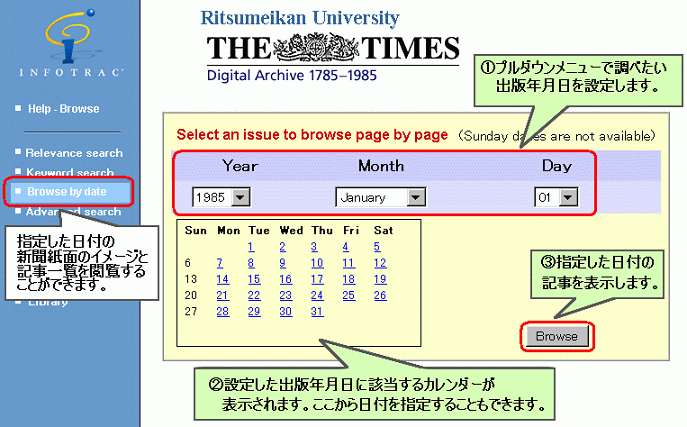Open the Help - Browse link
Image resolution: width=687 pixels, height=427 pixels.
click(x=64, y=109)
